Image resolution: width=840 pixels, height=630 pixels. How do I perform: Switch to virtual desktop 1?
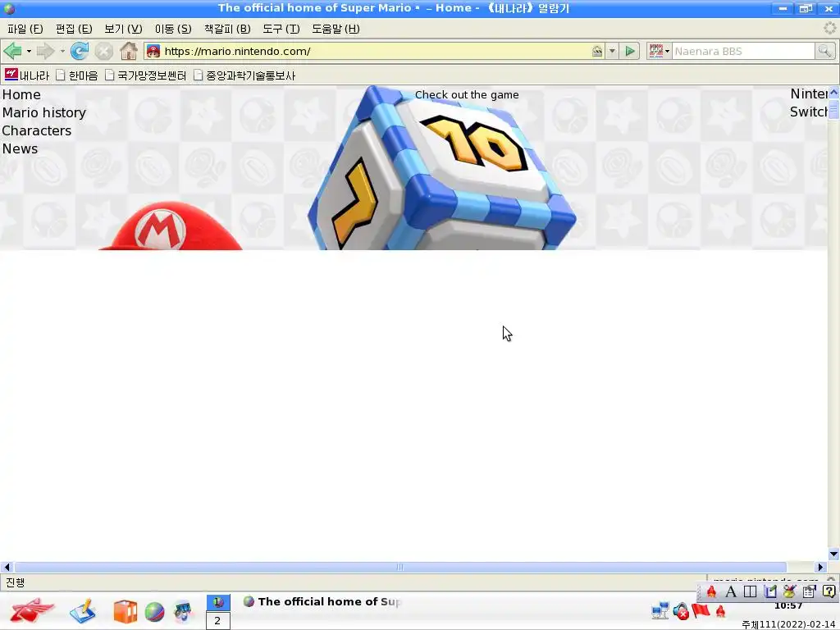coord(217,602)
